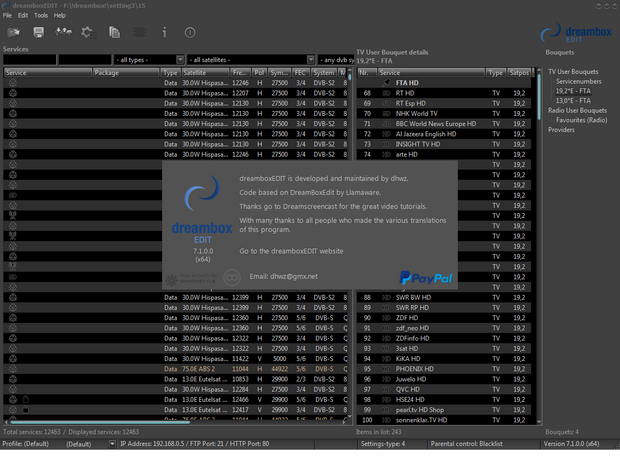
Task: Open the Help menu
Action: point(60,15)
